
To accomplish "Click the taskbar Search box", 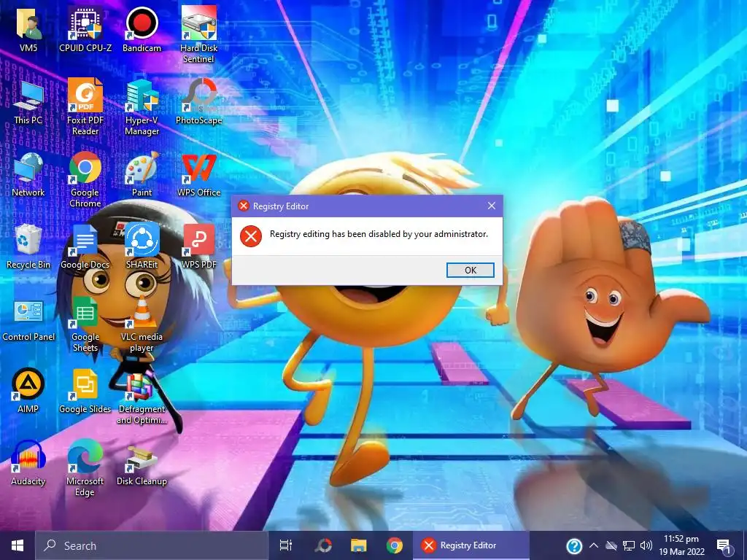I will tap(152, 545).
